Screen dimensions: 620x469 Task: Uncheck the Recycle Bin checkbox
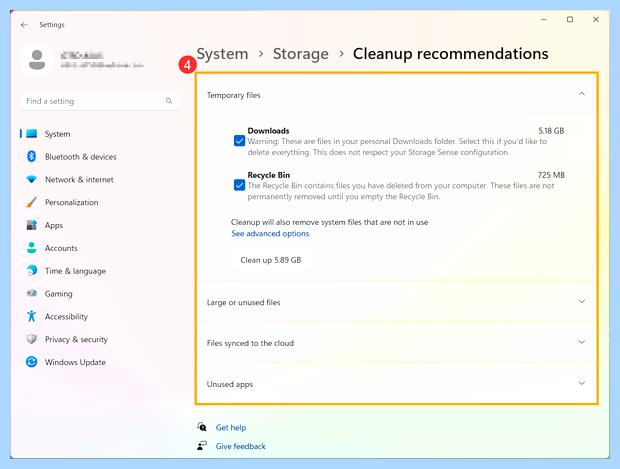click(x=239, y=185)
